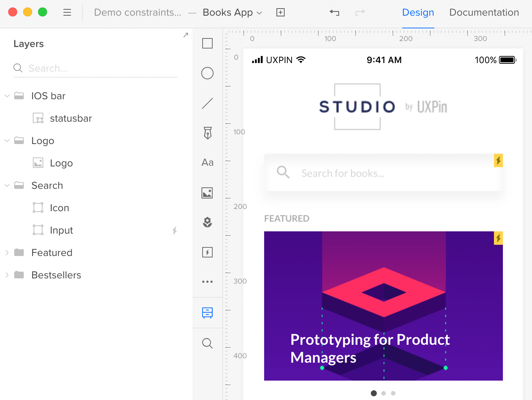Click second carousel pagination dot

pos(384,393)
